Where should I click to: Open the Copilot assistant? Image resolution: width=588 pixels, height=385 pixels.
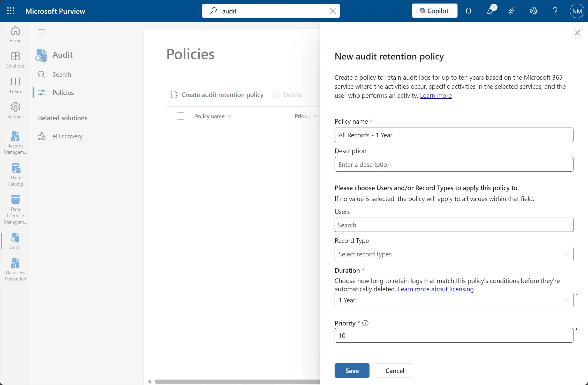coord(434,11)
